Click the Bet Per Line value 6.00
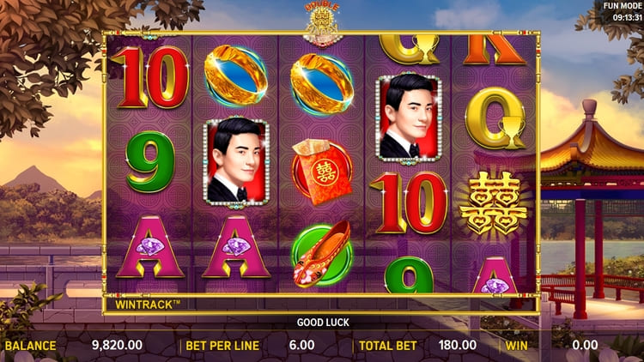The image size is (644, 362). click(302, 345)
